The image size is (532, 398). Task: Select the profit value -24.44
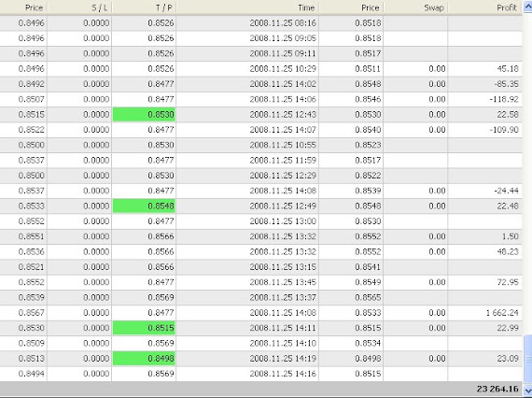pyautogui.click(x=506, y=191)
